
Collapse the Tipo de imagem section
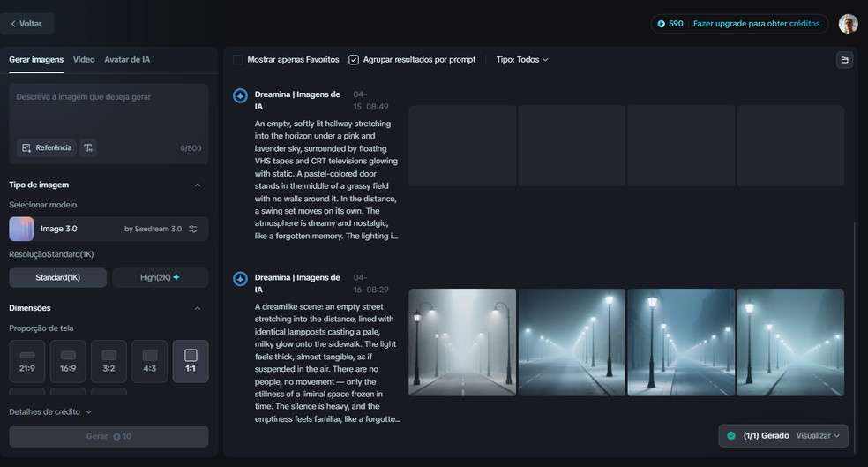pos(197,185)
